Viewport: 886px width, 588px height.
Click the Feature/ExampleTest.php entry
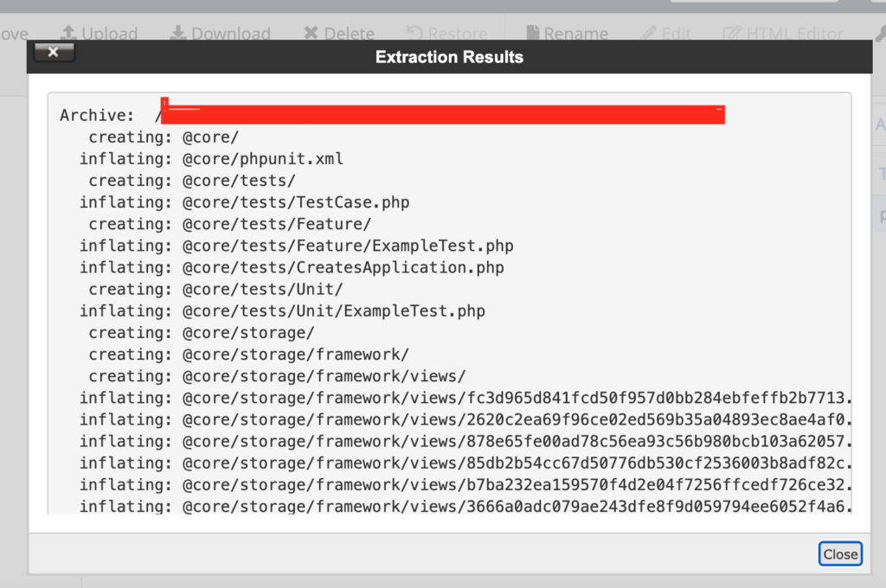pos(348,246)
